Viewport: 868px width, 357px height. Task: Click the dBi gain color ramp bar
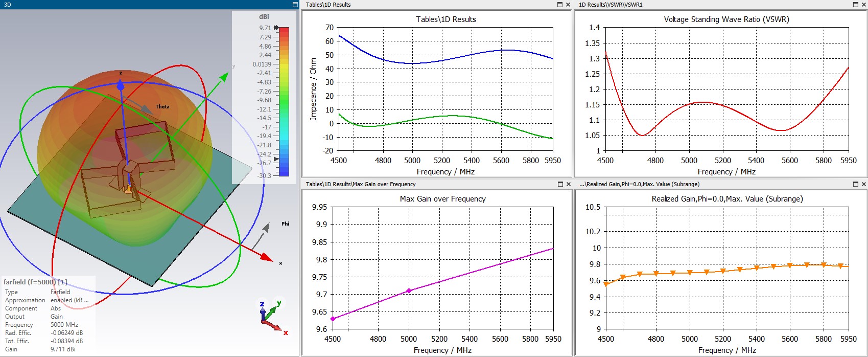click(x=284, y=102)
